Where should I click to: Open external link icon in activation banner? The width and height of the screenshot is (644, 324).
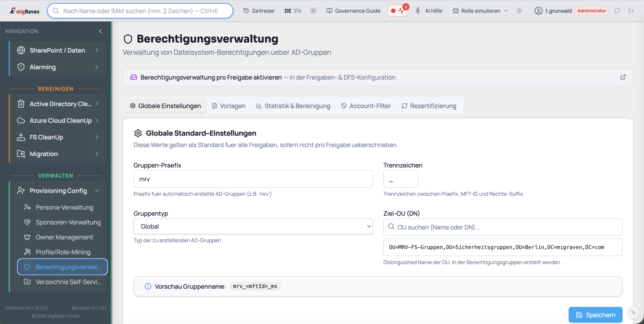pos(623,77)
